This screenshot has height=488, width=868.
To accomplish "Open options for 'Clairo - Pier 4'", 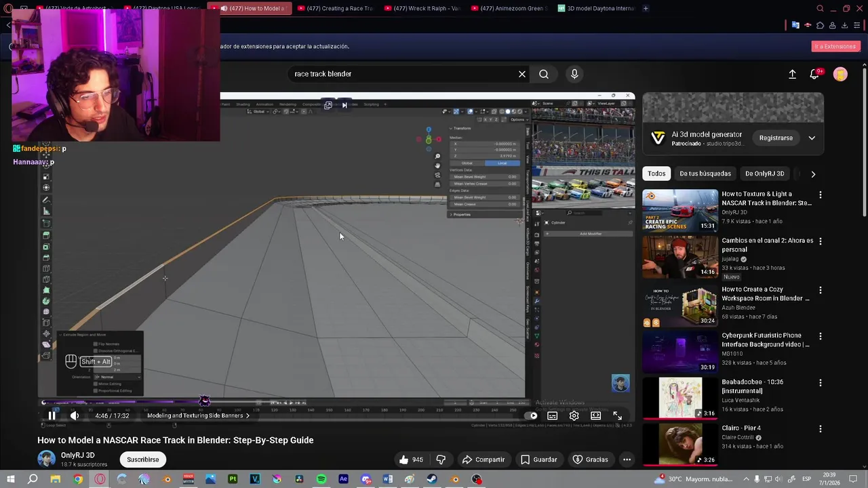I will point(820,429).
